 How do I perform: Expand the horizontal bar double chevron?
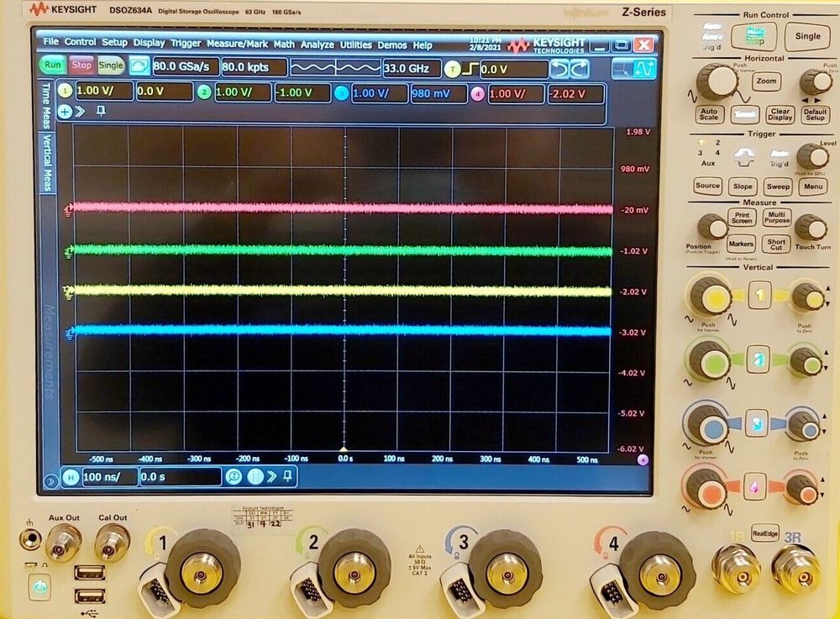coord(271,476)
